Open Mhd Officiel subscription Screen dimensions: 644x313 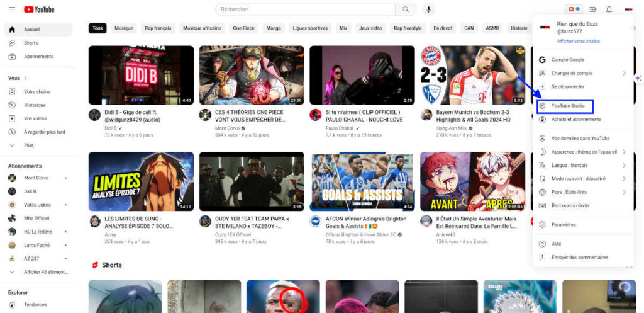[x=38, y=219]
